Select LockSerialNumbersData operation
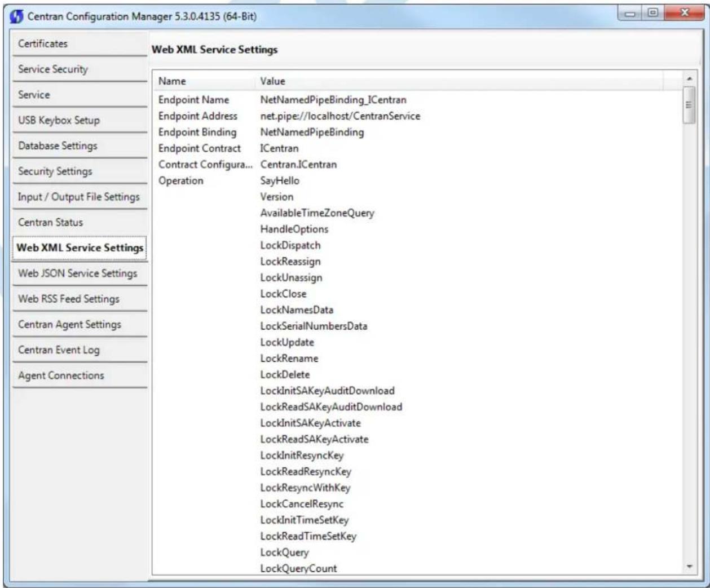The height and width of the screenshot is (588, 710). tap(314, 326)
